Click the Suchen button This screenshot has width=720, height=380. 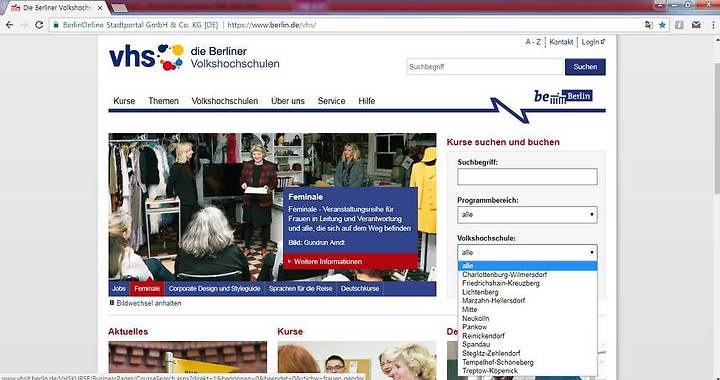click(585, 67)
